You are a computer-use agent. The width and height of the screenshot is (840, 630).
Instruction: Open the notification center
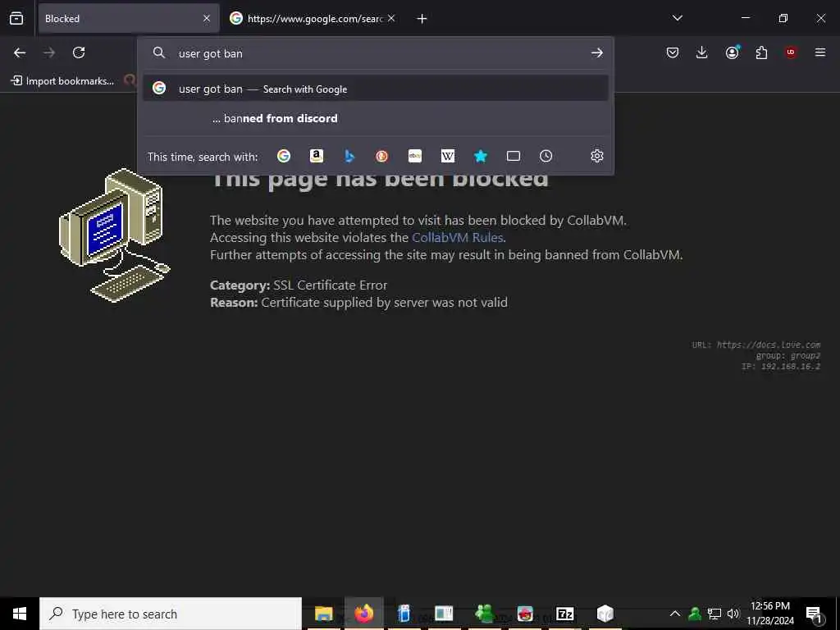(x=815, y=614)
